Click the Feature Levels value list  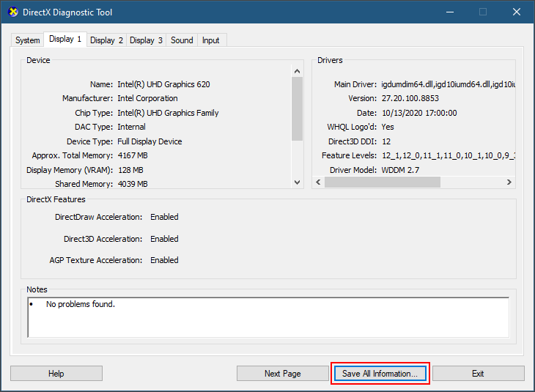[449, 155]
